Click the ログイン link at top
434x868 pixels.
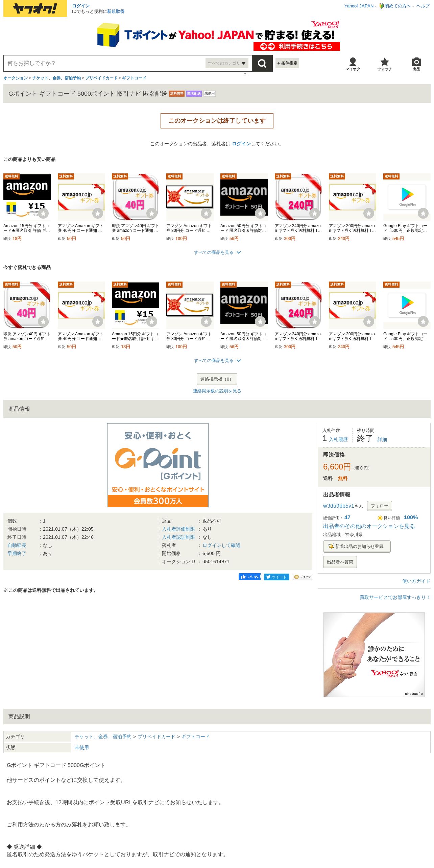pos(81,6)
